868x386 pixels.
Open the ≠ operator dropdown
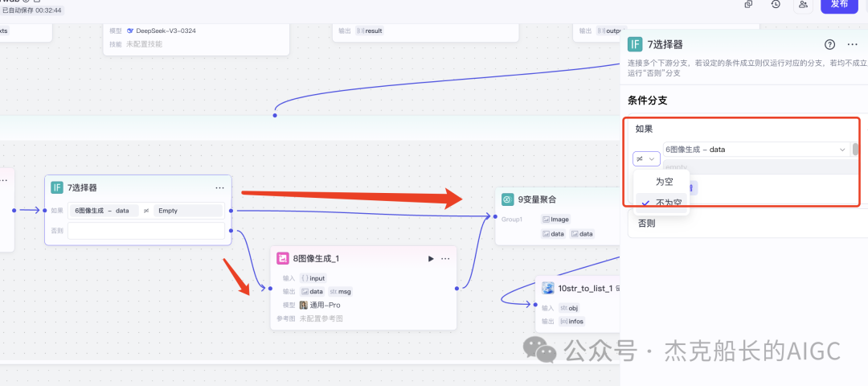[646, 159]
